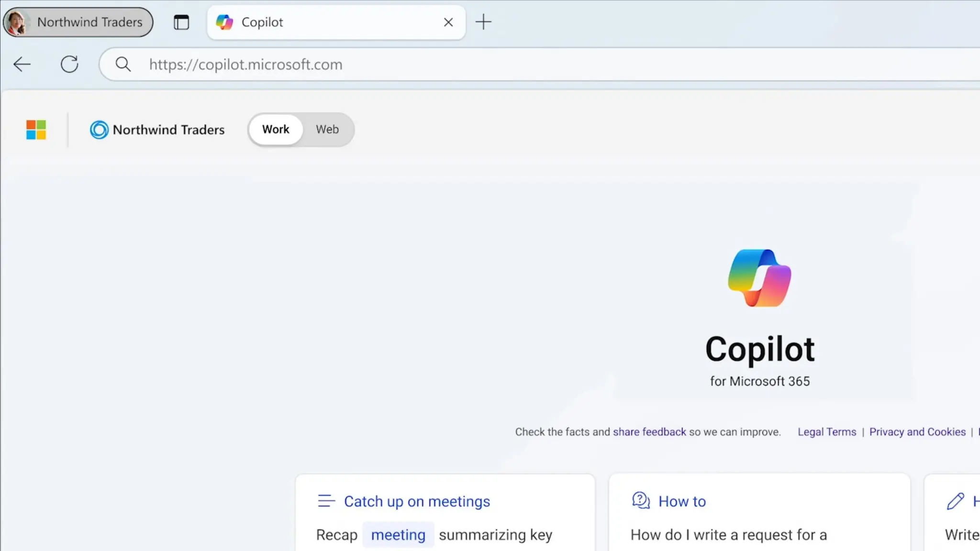980x551 pixels.
Task: Click the large Copilot rainbow logo
Action: click(759, 278)
